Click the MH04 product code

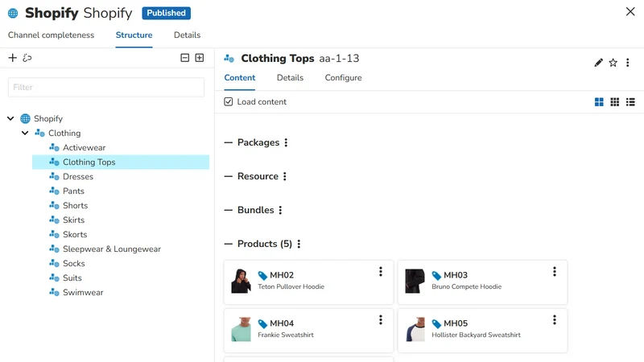coord(282,323)
